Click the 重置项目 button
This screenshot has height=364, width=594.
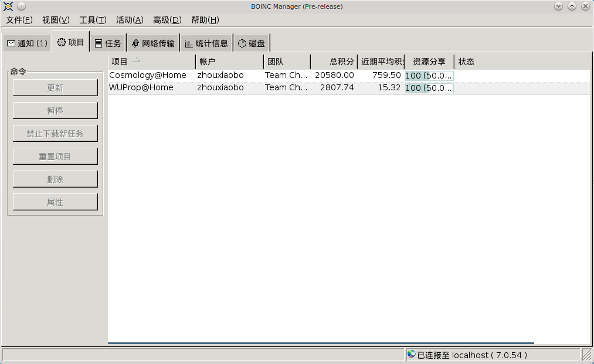click(55, 157)
